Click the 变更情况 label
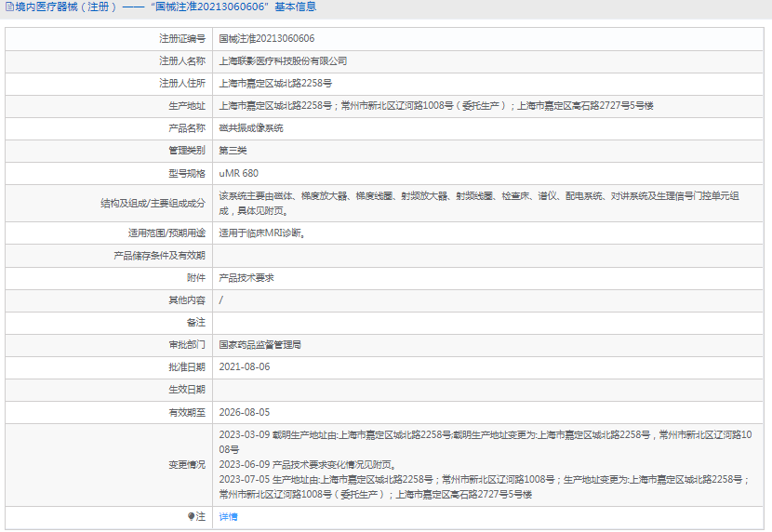The height and width of the screenshot is (532, 772). 187,465
